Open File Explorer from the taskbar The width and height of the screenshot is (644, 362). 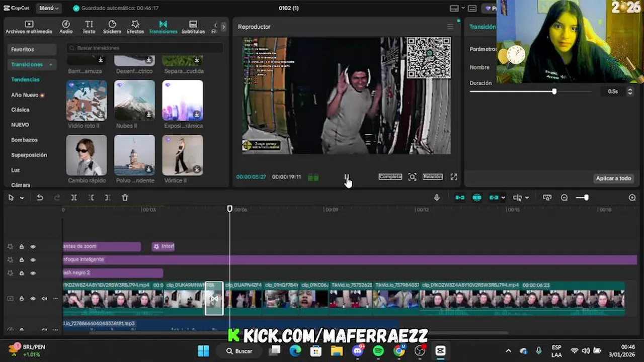[x=337, y=351]
